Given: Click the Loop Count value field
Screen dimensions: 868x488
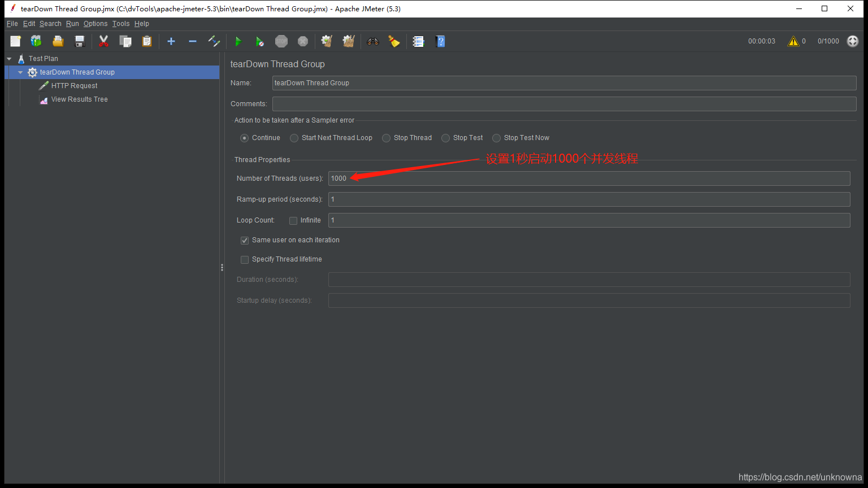Looking at the screenshot, I should point(589,220).
